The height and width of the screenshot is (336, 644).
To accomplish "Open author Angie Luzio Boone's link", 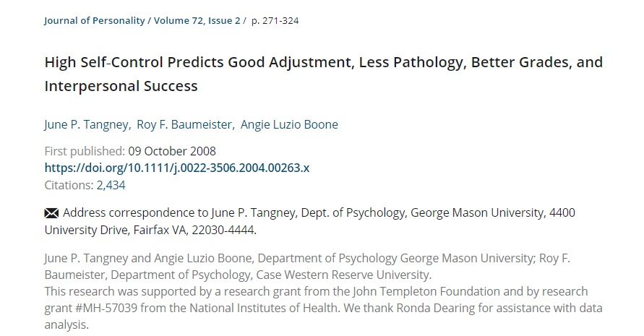I will point(289,124).
